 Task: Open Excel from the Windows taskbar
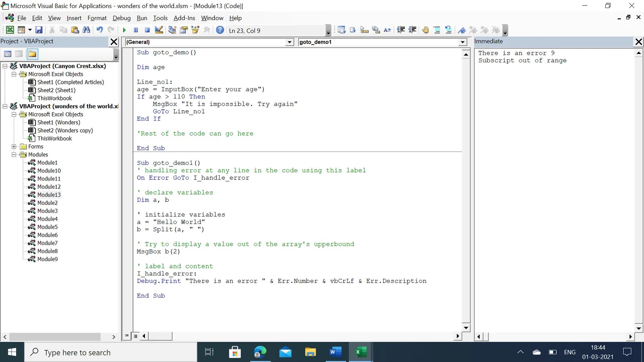(x=360, y=352)
